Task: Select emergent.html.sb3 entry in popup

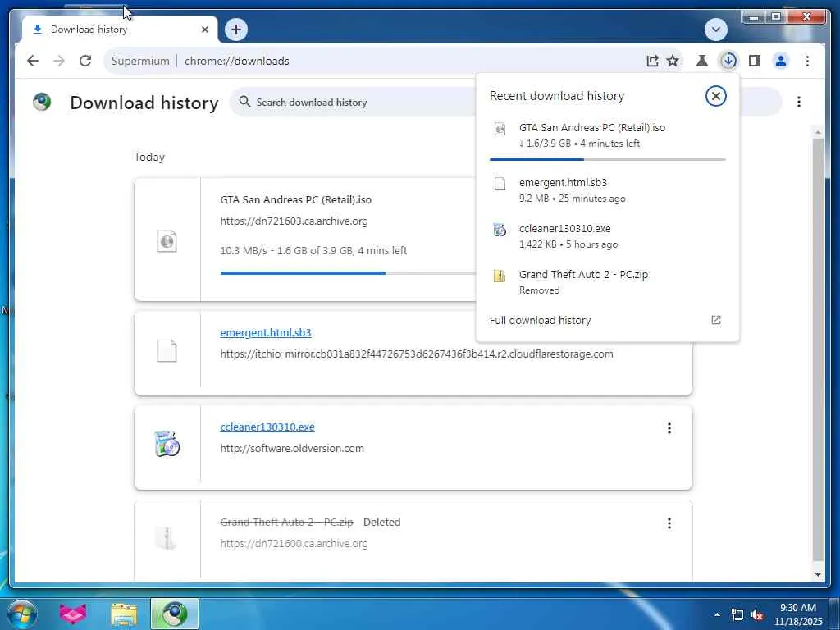Action: pos(608,190)
